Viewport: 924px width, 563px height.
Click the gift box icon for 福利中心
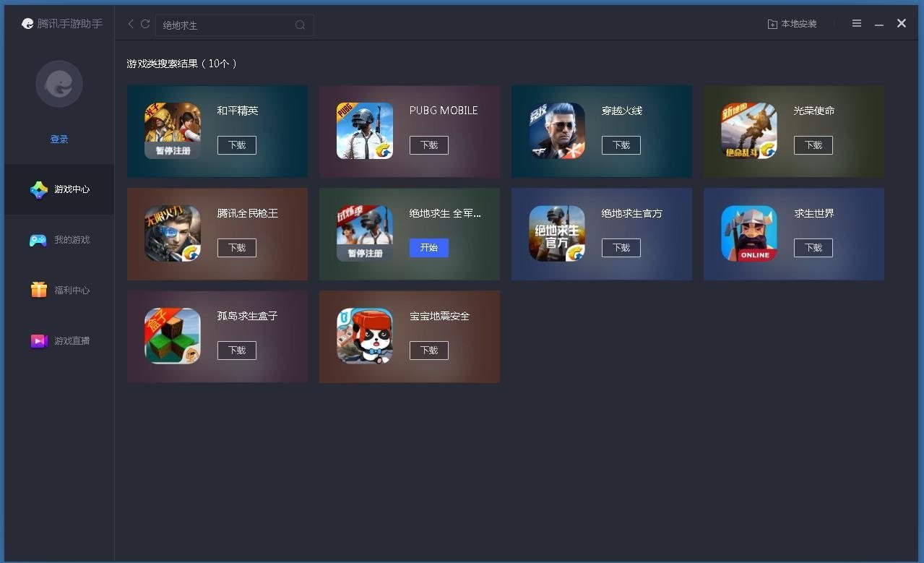click(x=39, y=290)
